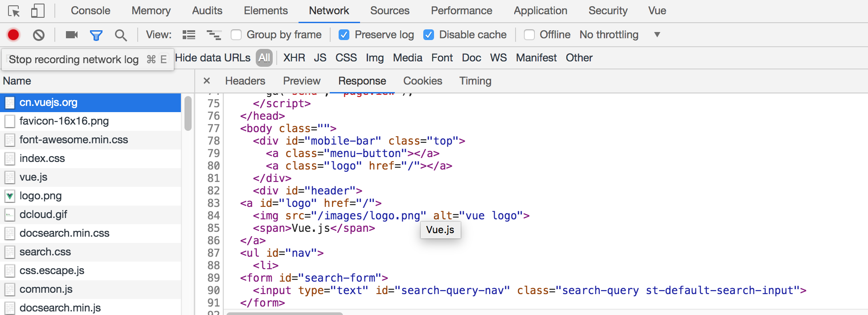Open the Application tab

coord(540,11)
